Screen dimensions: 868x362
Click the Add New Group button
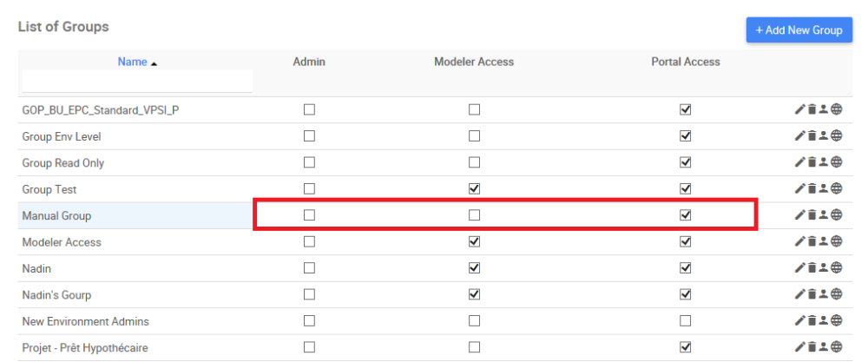[799, 30]
